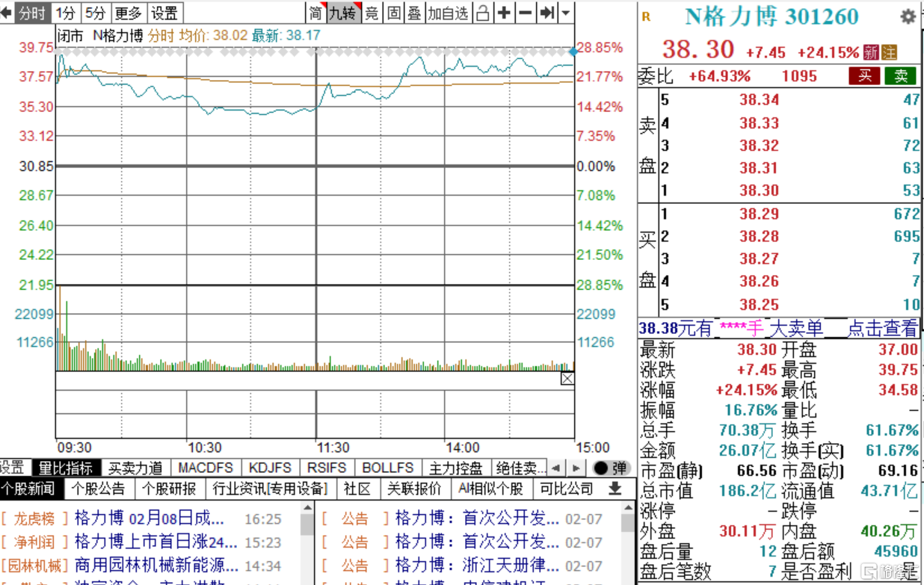Select sell level 5 price 38.34
Viewport: 924px width, 585px height.
pos(759,100)
